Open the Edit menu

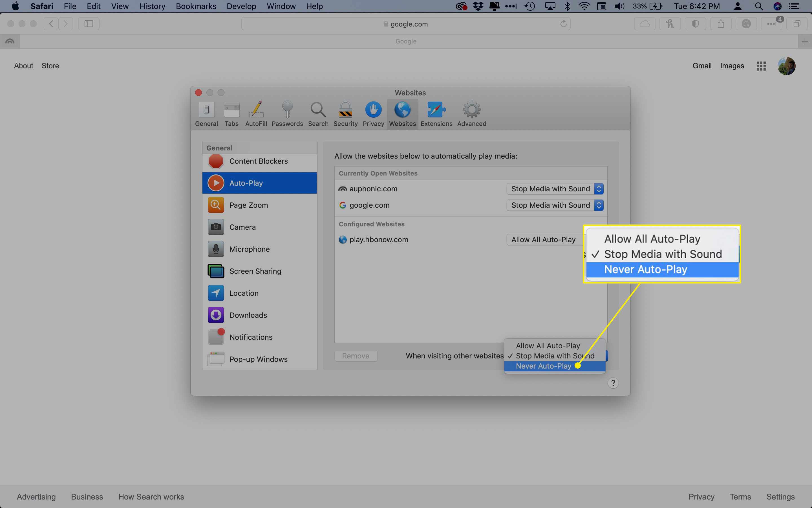[94, 6]
